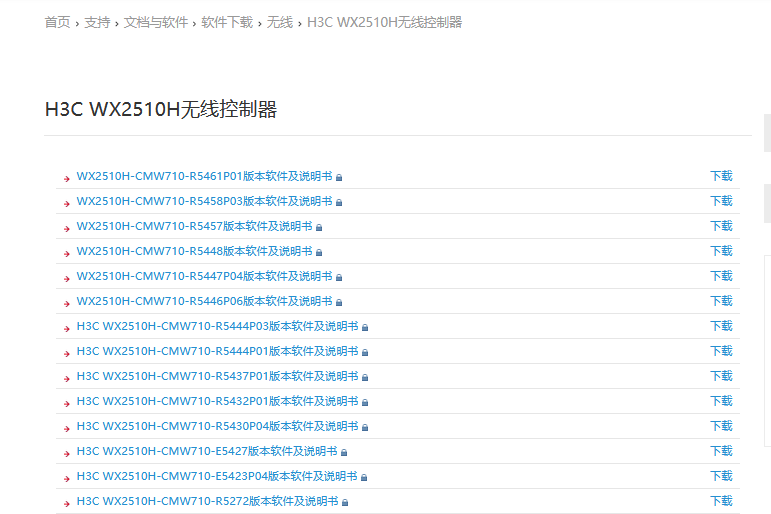Click 下载 for R5444P03 version

[721, 326]
